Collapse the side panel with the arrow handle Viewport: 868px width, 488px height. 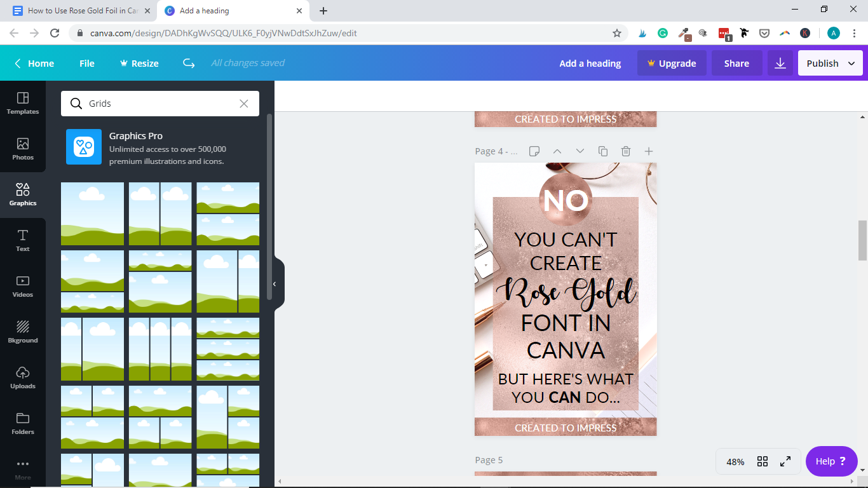point(275,284)
